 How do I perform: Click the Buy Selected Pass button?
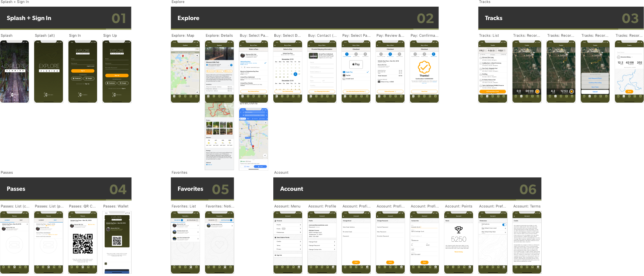click(254, 91)
